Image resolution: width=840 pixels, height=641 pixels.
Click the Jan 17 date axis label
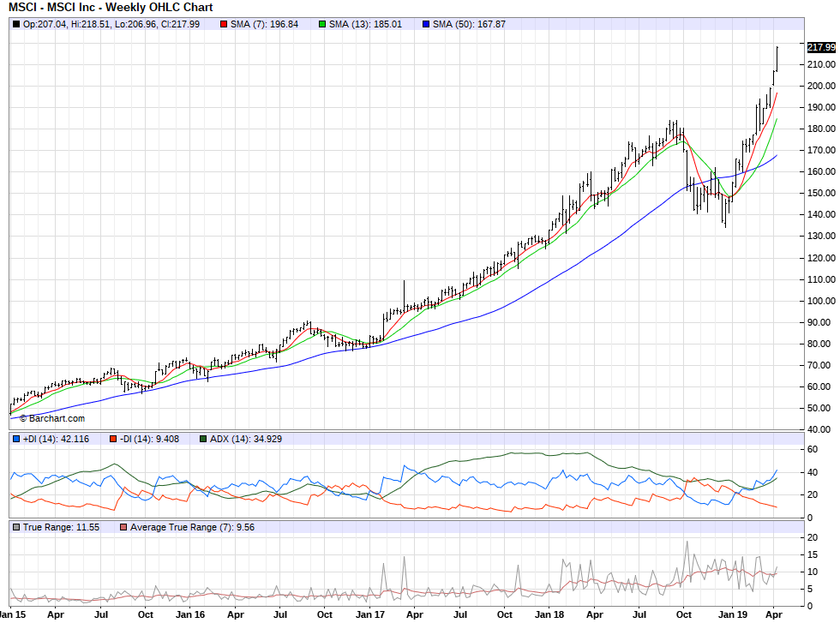(370, 614)
